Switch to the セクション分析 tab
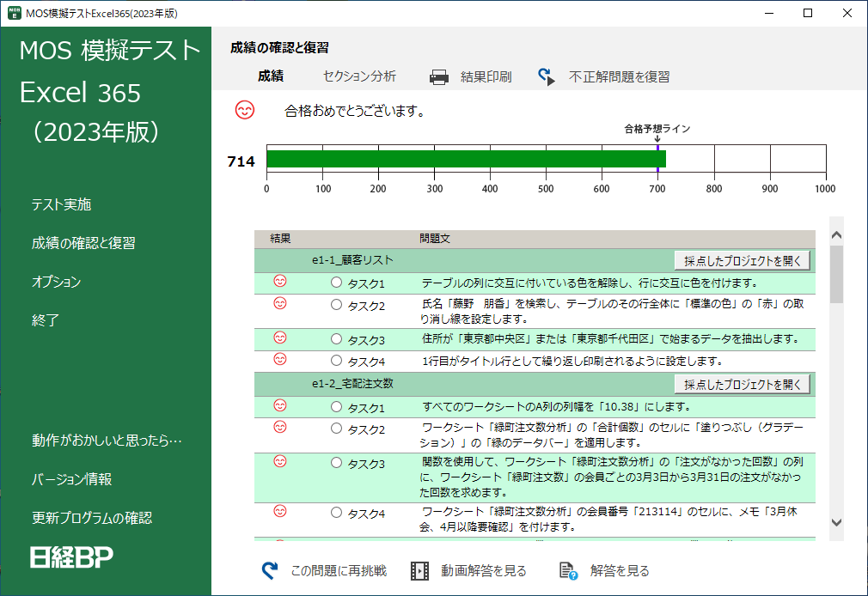This screenshot has height=596, width=868. [359, 76]
